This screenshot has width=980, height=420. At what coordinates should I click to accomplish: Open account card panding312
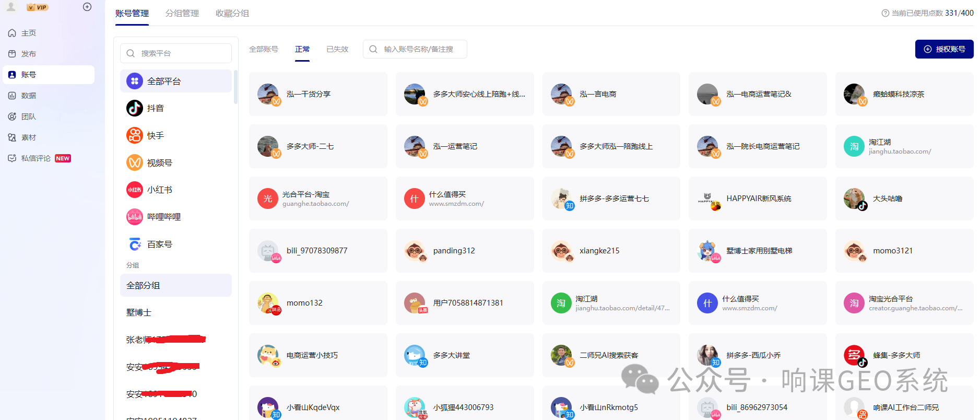click(465, 251)
